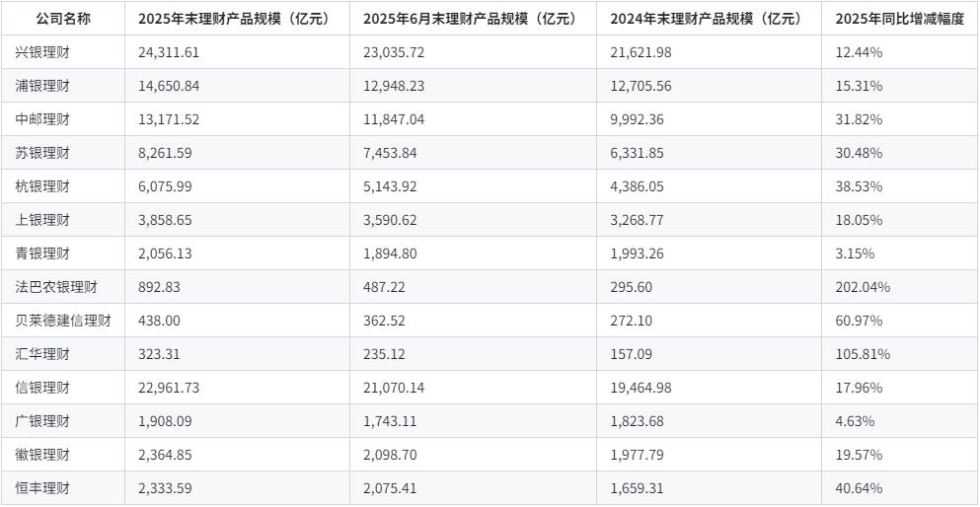
Task: Click the 信银理财 row label
Action: 43,388
